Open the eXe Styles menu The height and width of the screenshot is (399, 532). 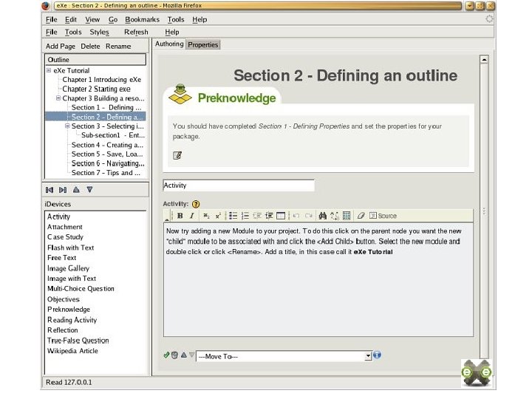point(100,33)
